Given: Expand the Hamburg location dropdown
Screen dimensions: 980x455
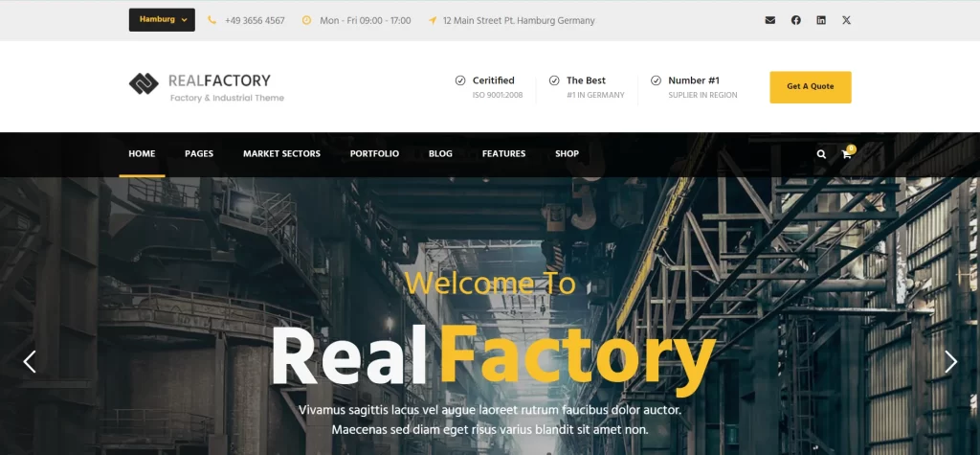Looking at the screenshot, I should click(x=162, y=19).
